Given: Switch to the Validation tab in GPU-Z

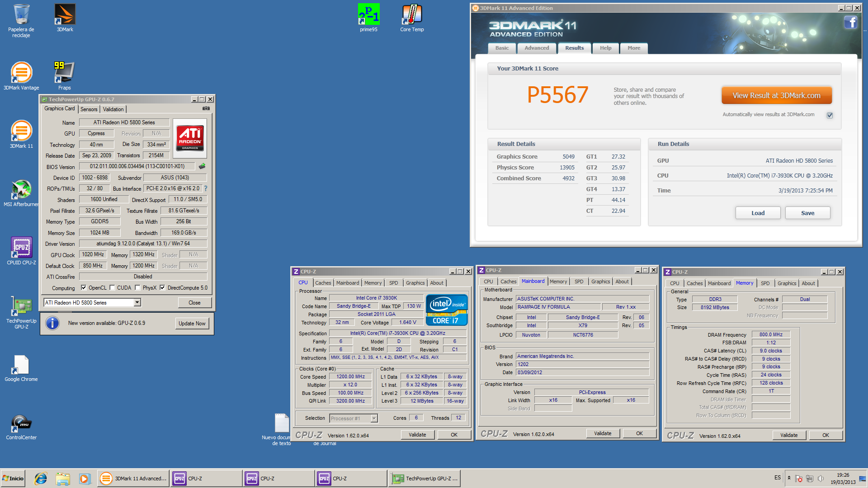Looking at the screenshot, I should tap(113, 109).
